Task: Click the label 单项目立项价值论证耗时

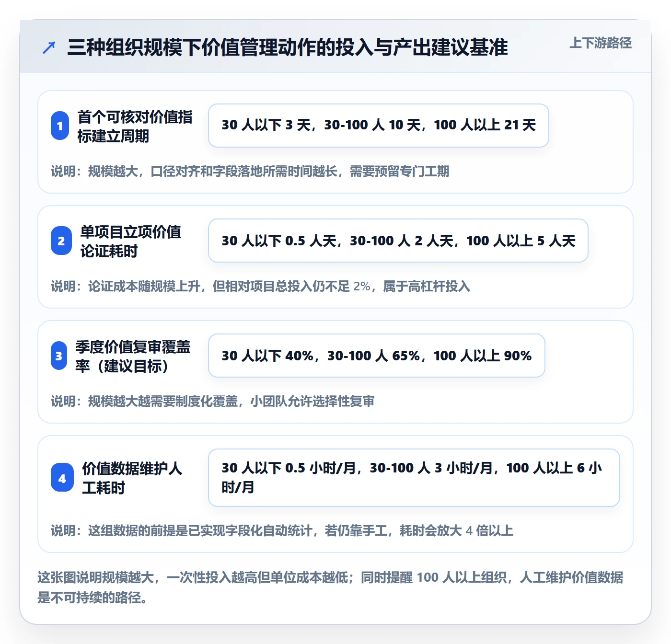Action: [x=130, y=241]
